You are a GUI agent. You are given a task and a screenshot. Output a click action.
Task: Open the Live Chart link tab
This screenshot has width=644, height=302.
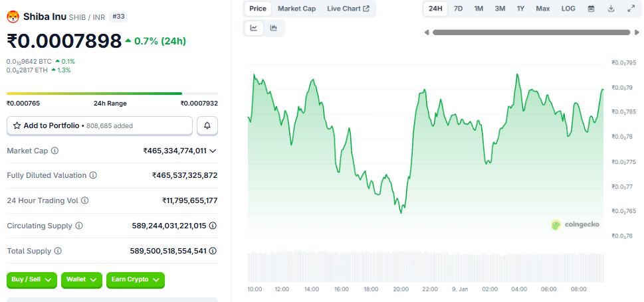tap(348, 9)
